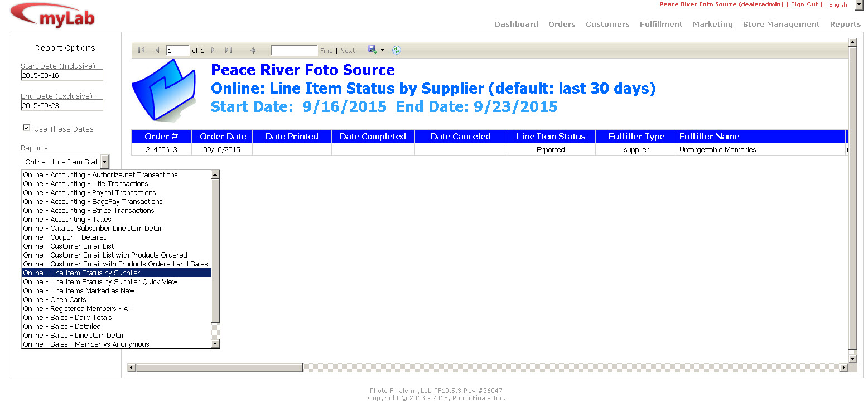Click the blue folder report image
This screenshot has width=868, height=408.
[163, 90]
